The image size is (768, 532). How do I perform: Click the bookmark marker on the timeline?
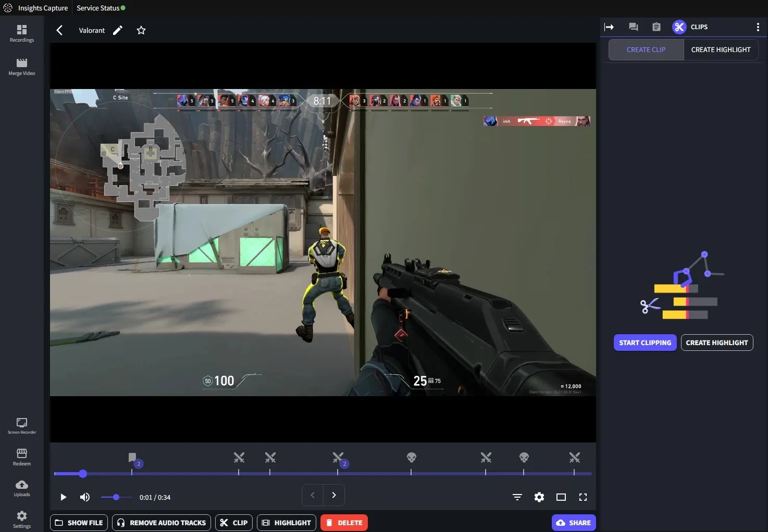click(x=132, y=458)
